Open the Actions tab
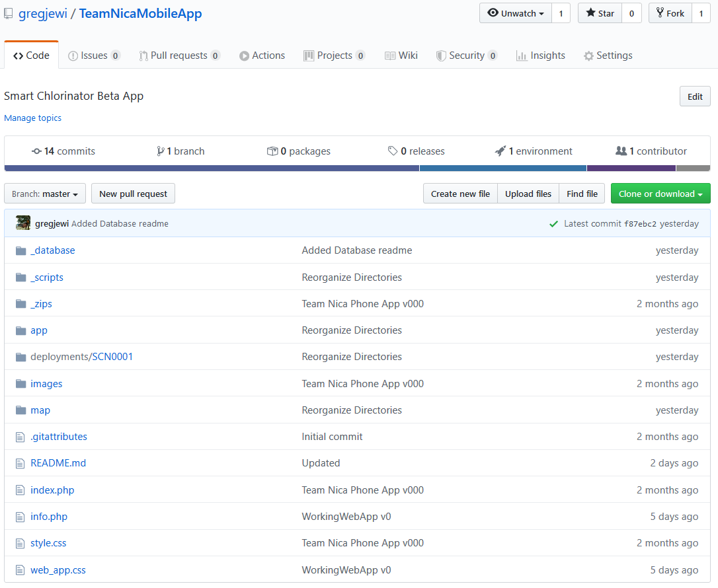 262,55
